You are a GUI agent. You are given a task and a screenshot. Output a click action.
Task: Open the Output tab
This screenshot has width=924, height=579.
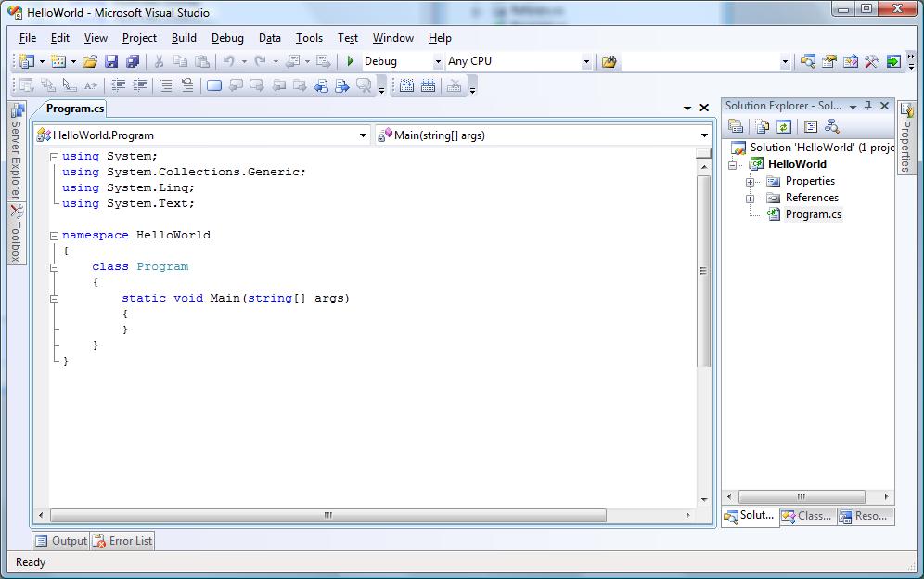pos(61,541)
